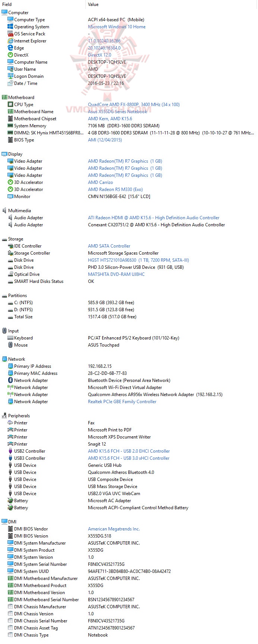
Task: Click the Bluetooth Network Adapter icon
Action: pyautogui.click(x=10, y=380)
